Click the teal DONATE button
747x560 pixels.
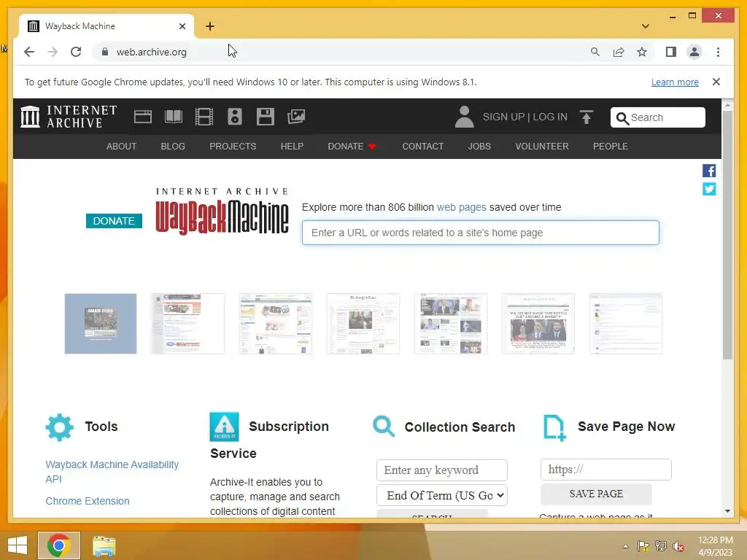click(114, 221)
